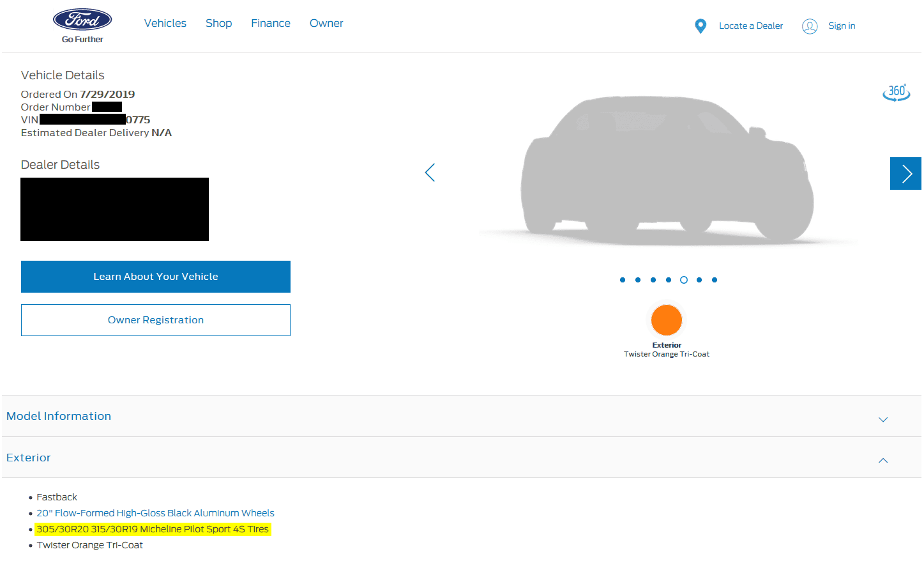Click the Model Information heading
924x570 pixels.
tap(59, 416)
